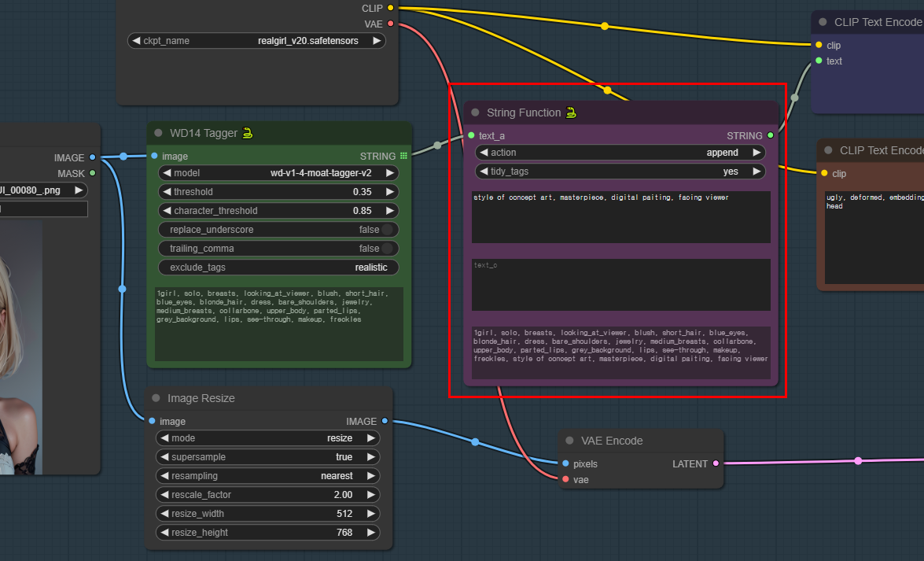Click the MASK output port of the Load Image node
924x561 pixels.
tap(92, 173)
